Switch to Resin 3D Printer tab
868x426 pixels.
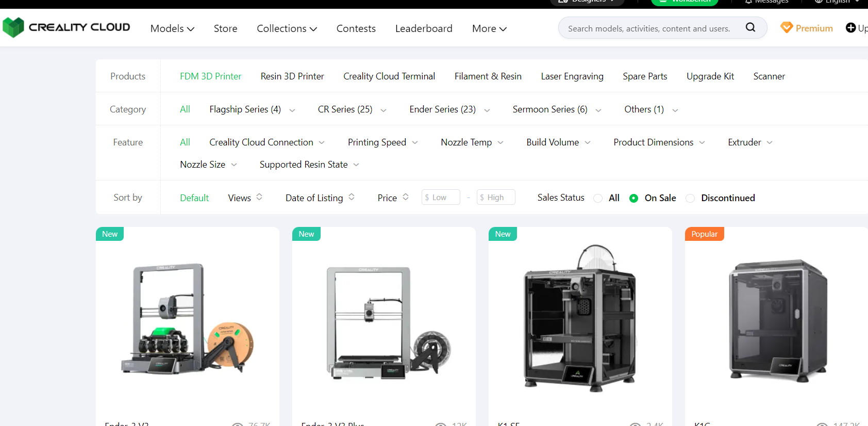[x=292, y=76]
